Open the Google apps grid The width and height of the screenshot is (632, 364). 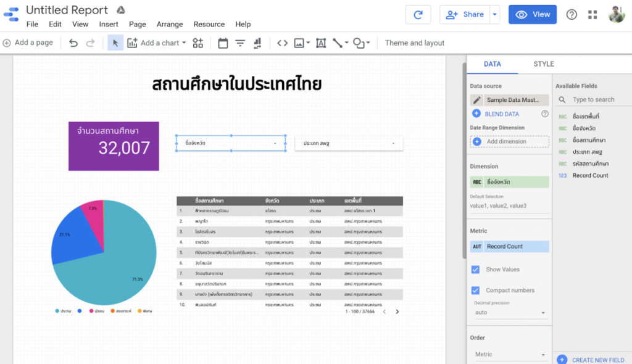pos(592,15)
